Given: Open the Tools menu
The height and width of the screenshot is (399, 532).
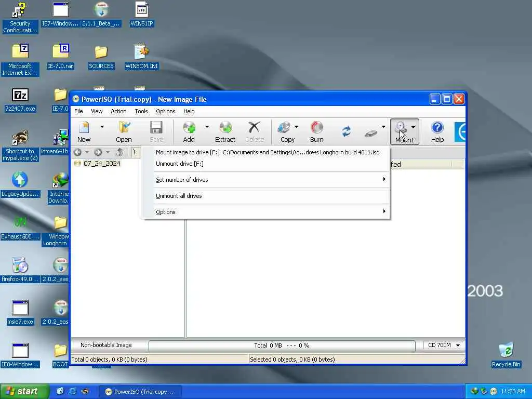Looking at the screenshot, I should 141,111.
